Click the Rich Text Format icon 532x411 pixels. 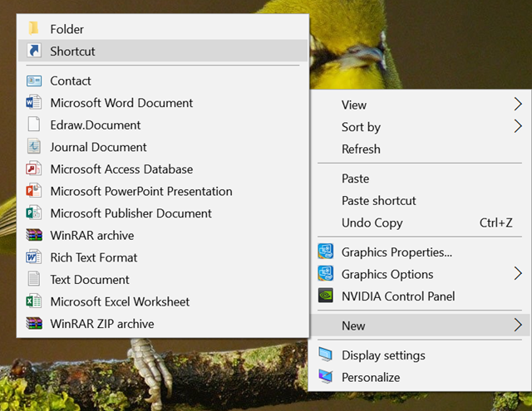[x=34, y=257]
